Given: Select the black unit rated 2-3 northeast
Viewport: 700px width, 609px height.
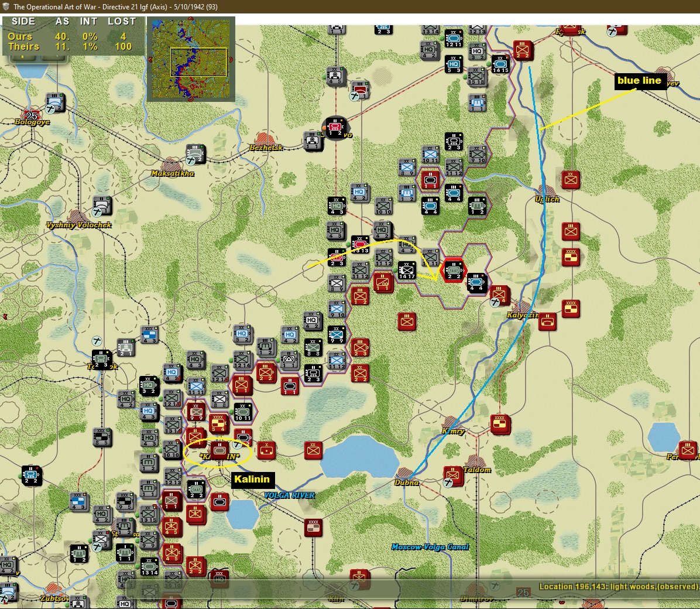Looking at the screenshot, I should (x=454, y=141).
